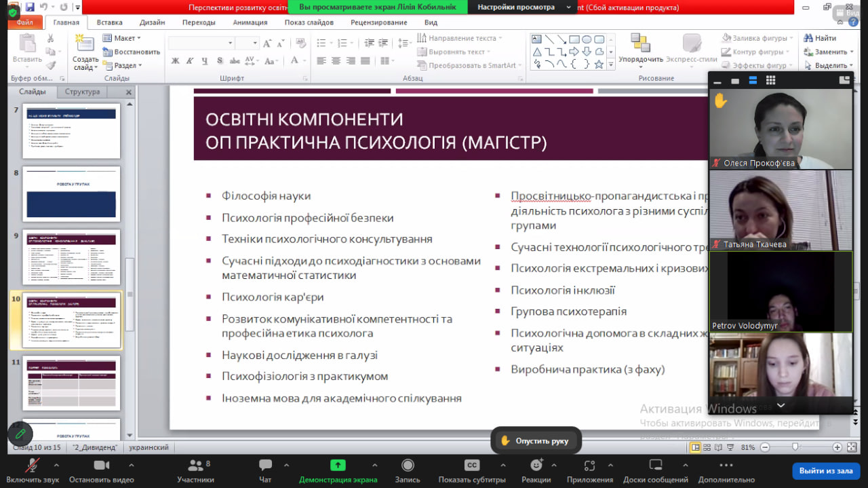Click the Выйти из зала button
Viewport: 868px width, 488px height.
[825, 470]
